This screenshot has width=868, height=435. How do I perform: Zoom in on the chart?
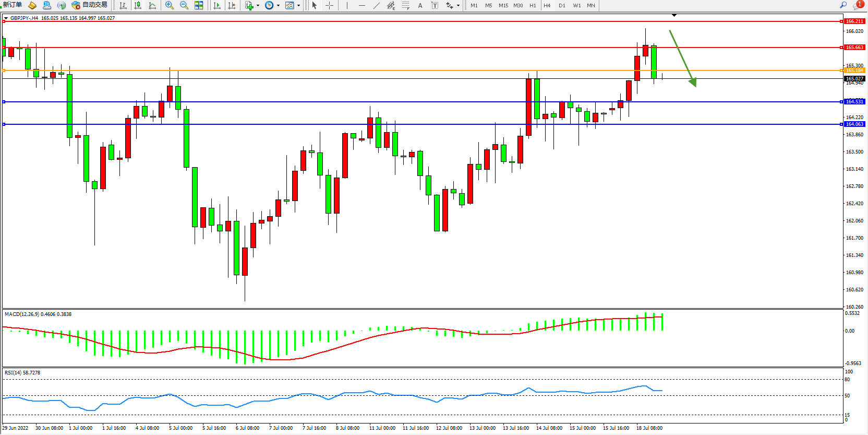[169, 5]
